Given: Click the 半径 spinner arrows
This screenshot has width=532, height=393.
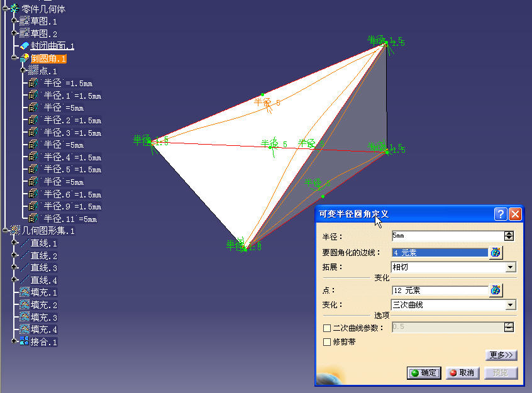Looking at the screenshot, I should (509, 236).
